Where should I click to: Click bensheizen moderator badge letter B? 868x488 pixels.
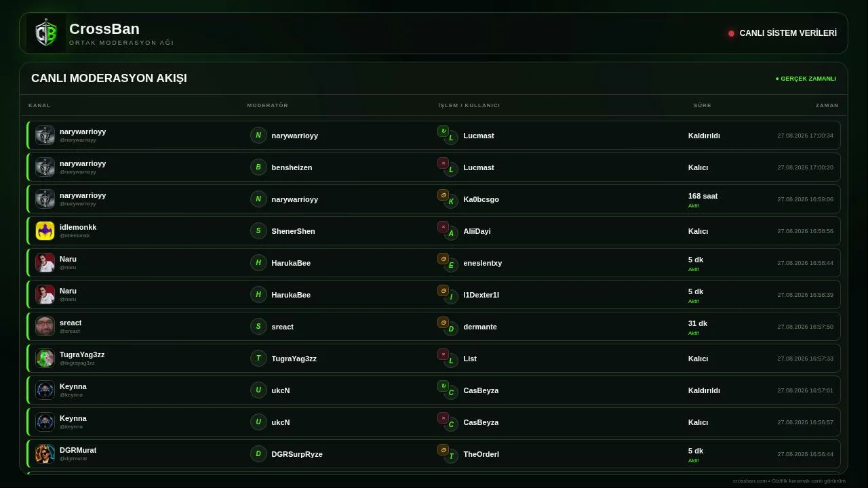pos(258,167)
